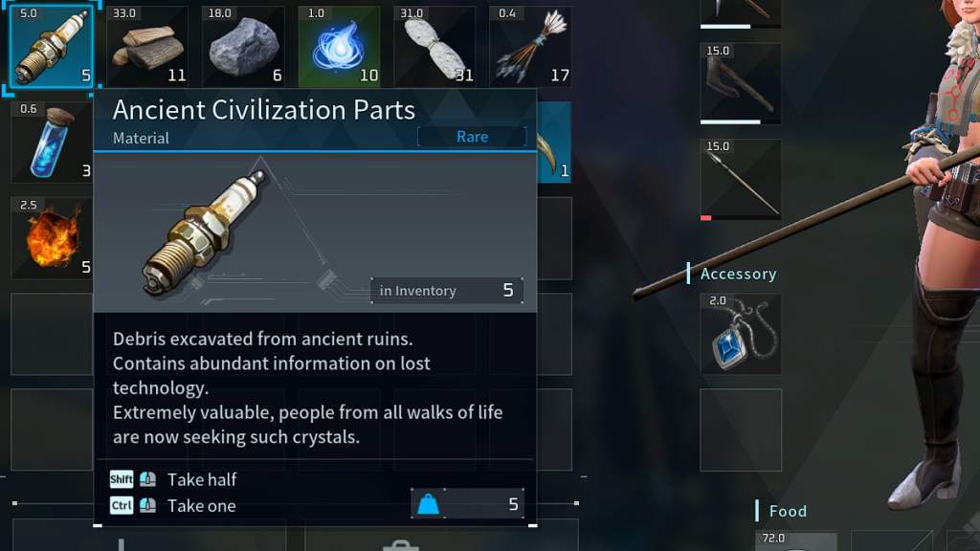The height and width of the screenshot is (551, 980).
Task: Click the Take one option
Action: (x=201, y=506)
